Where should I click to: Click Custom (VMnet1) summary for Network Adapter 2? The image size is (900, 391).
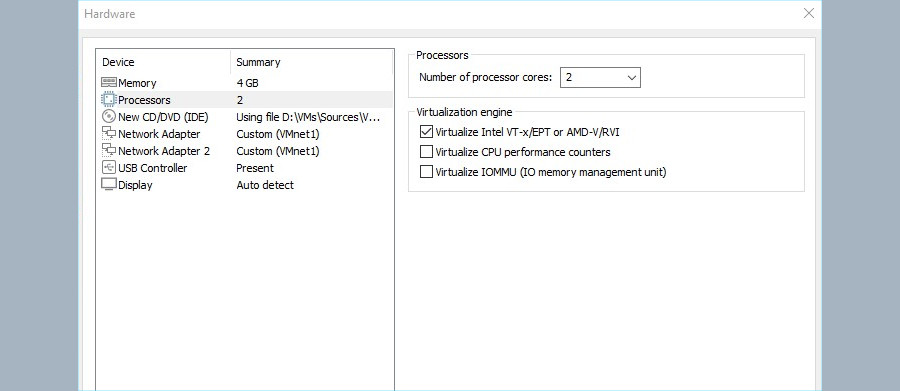pos(278,151)
